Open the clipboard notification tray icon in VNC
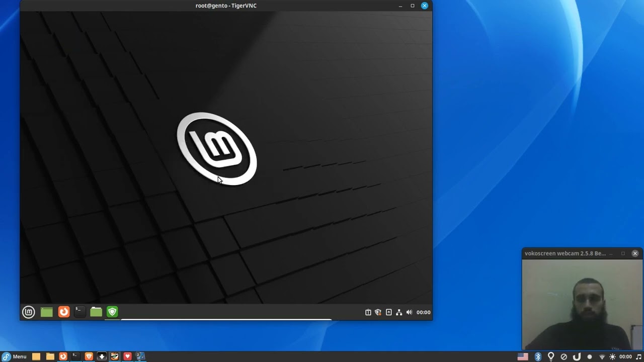 click(x=368, y=312)
